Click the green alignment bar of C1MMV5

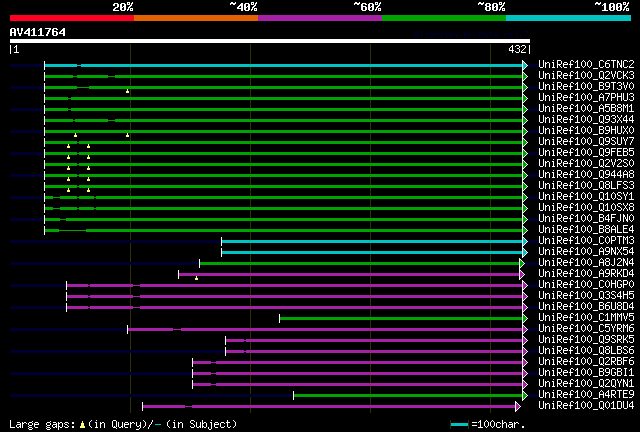[401, 319]
